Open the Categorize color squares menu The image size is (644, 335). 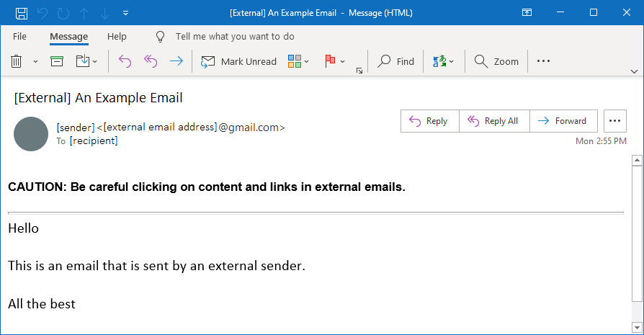coord(295,62)
